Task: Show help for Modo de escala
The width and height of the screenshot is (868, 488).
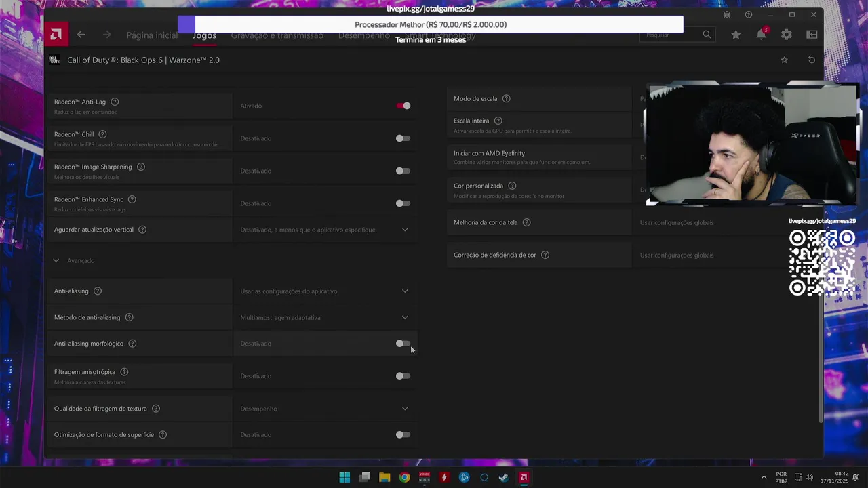Action: click(x=506, y=98)
